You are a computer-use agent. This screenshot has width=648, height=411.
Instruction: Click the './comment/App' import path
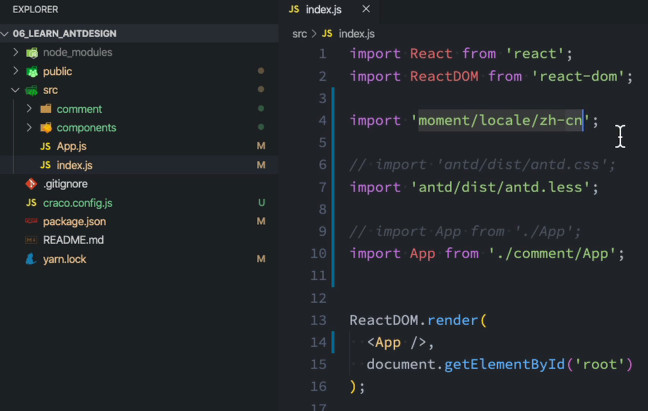553,254
